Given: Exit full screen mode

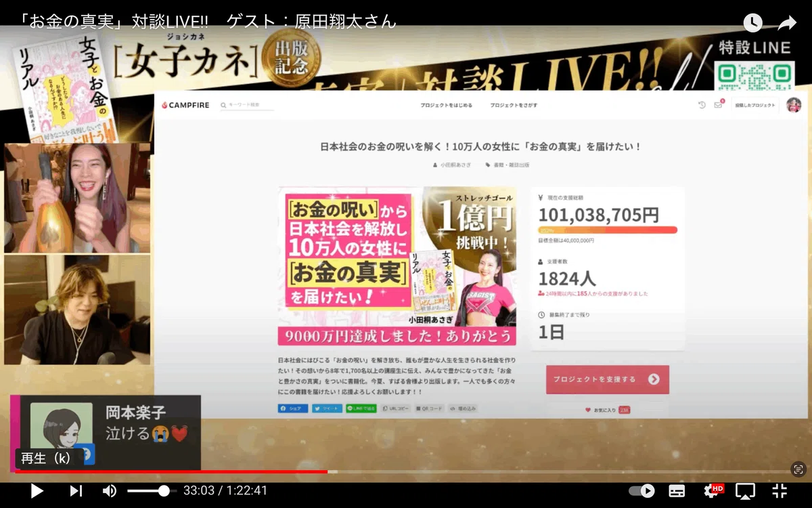Looking at the screenshot, I should click(780, 490).
